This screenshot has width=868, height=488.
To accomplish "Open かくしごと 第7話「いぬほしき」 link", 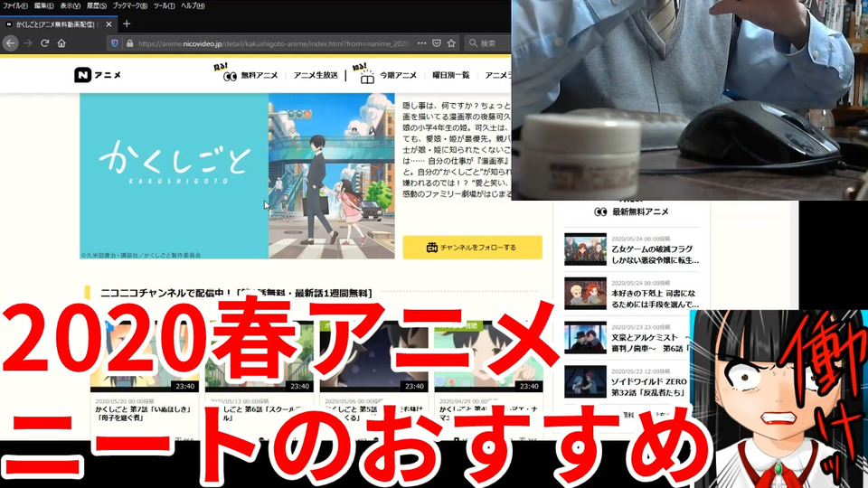I will [x=142, y=413].
